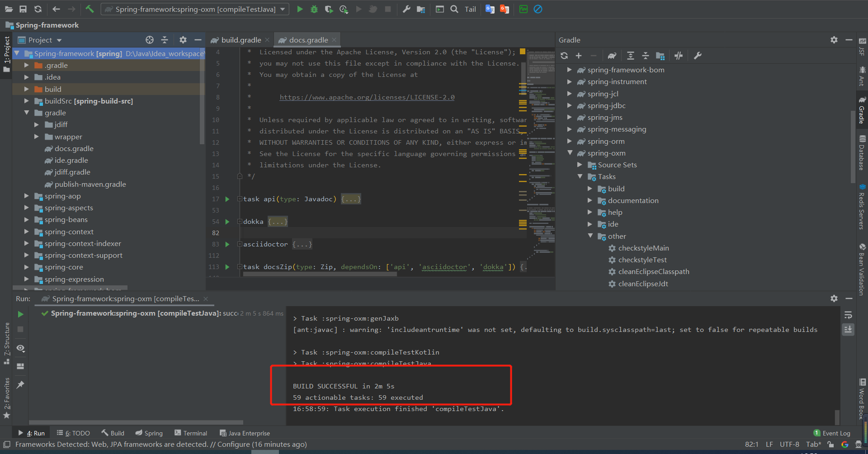Rerun the Gradle task in Run panel
The image size is (868, 454).
20,314
